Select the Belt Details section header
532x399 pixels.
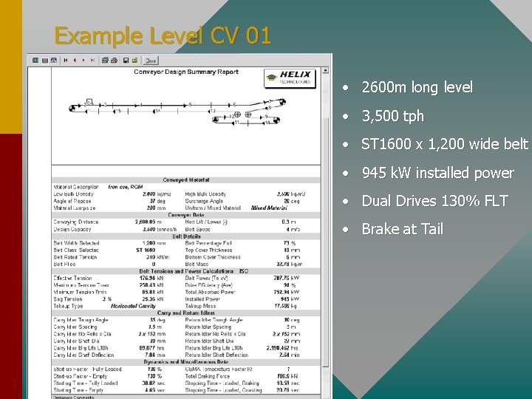tap(186, 236)
